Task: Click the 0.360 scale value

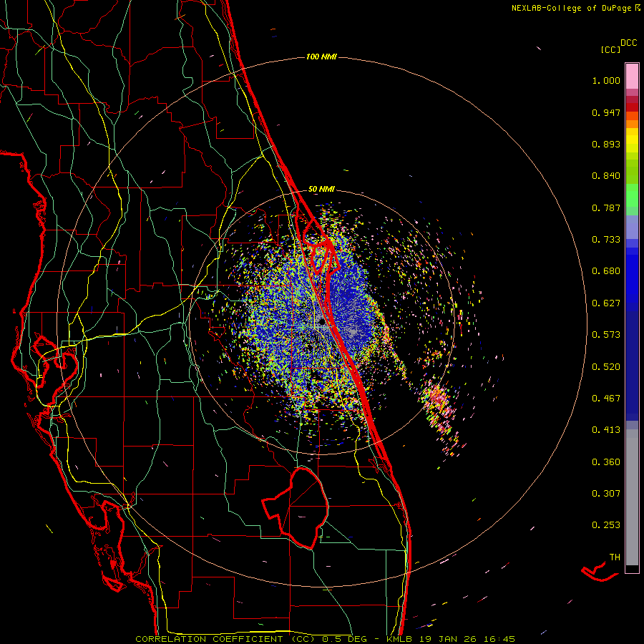Action: [606, 462]
